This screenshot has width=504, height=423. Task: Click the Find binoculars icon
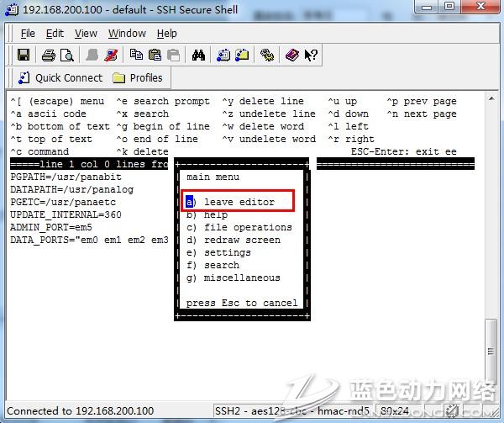coord(199,56)
